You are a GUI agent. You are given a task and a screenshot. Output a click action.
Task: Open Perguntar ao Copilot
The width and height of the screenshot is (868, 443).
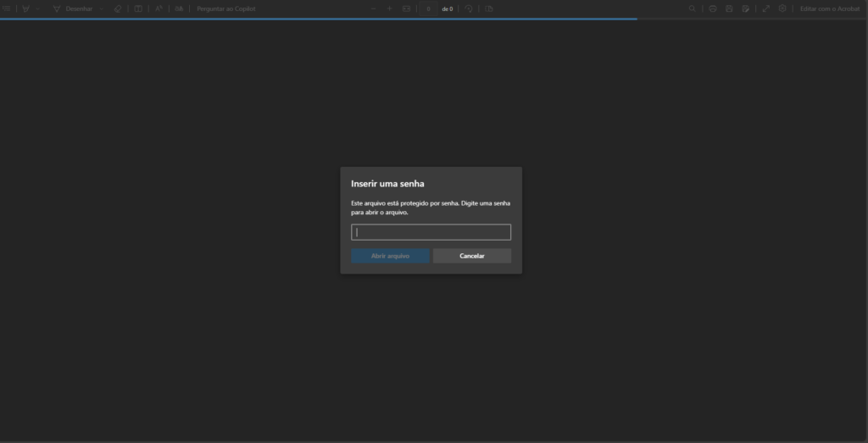coord(226,8)
